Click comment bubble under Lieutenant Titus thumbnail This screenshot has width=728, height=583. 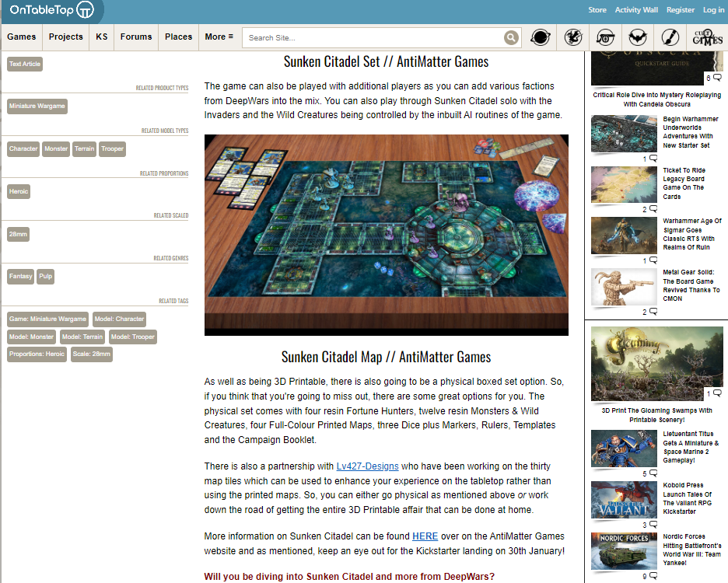[x=653, y=473]
